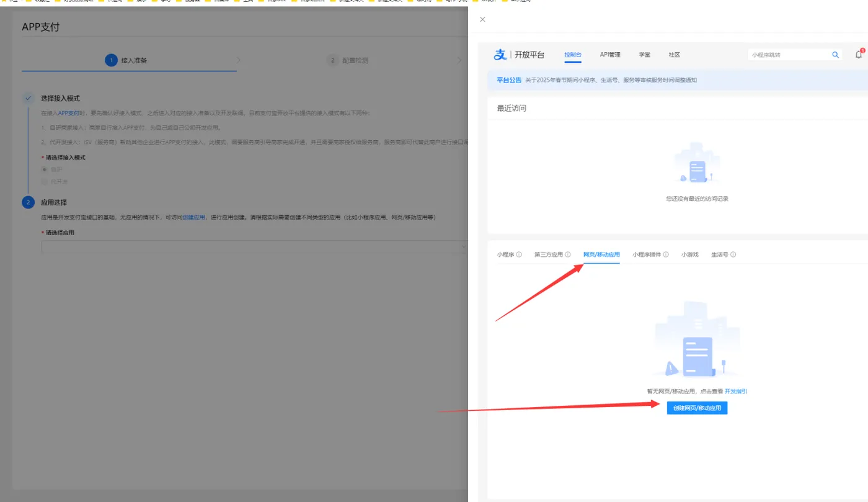Click the info icon beside 生活号
Viewport: 868px width, 502px height.
(x=733, y=254)
